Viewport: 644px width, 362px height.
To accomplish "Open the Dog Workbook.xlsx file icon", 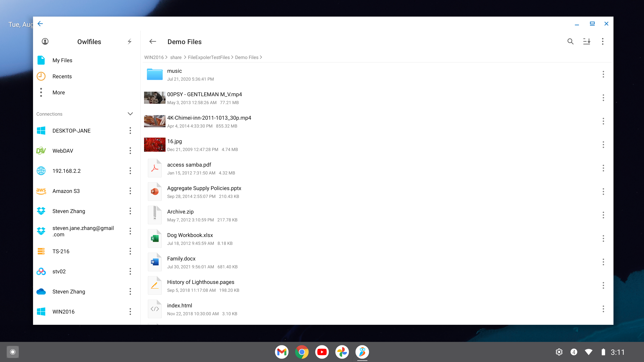I will point(154,239).
